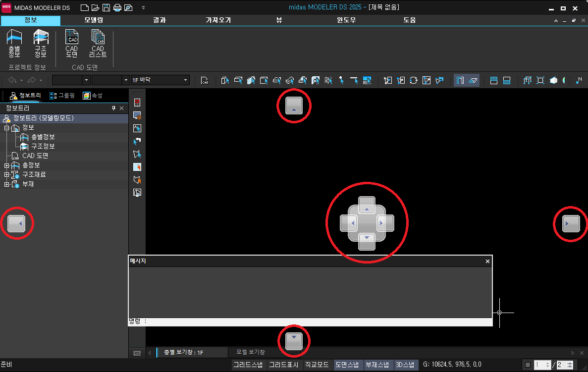Dock to left using center docking arrow

[348, 223]
